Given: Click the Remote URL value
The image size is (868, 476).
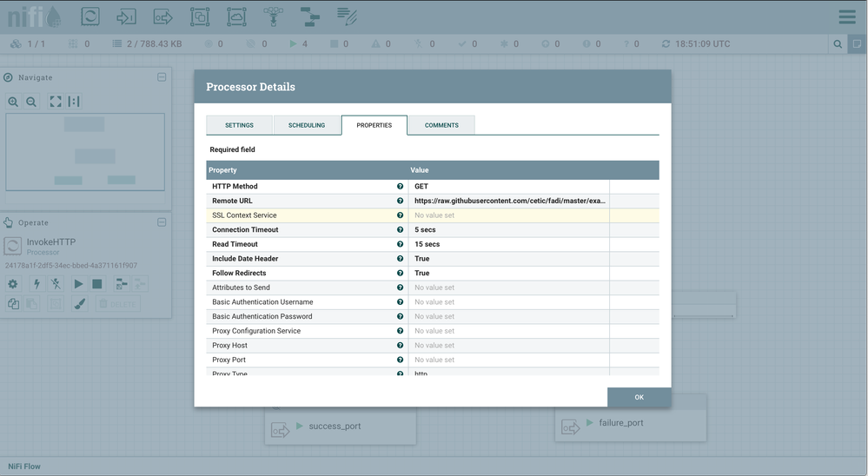Looking at the screenshot, I should point(509,201).
